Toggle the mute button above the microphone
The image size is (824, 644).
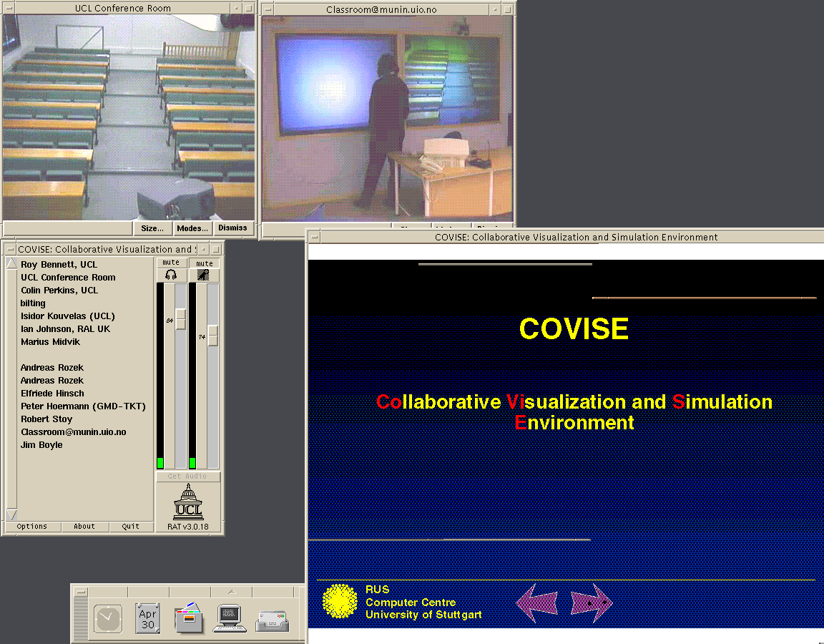click(x=205, y=263)
